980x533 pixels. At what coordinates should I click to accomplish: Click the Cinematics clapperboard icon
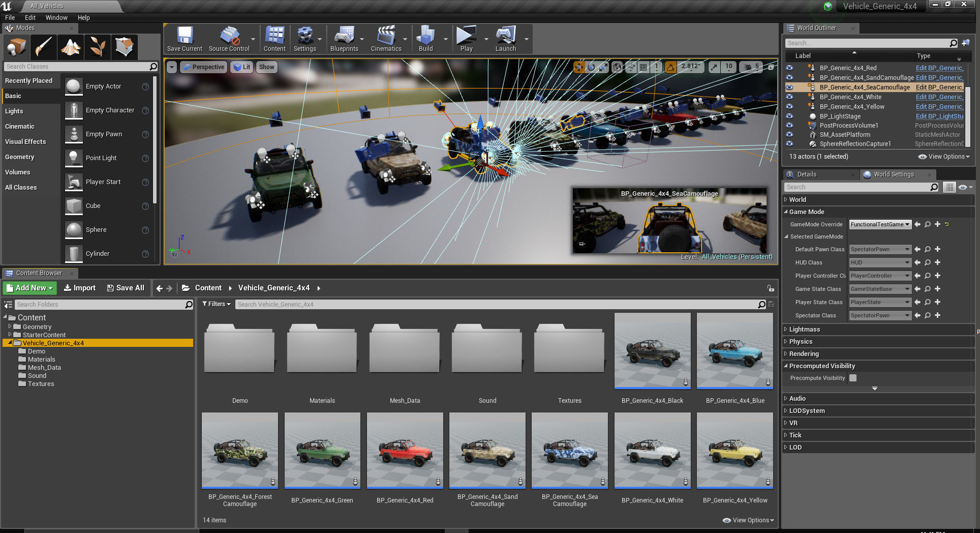tap(386, 39)
